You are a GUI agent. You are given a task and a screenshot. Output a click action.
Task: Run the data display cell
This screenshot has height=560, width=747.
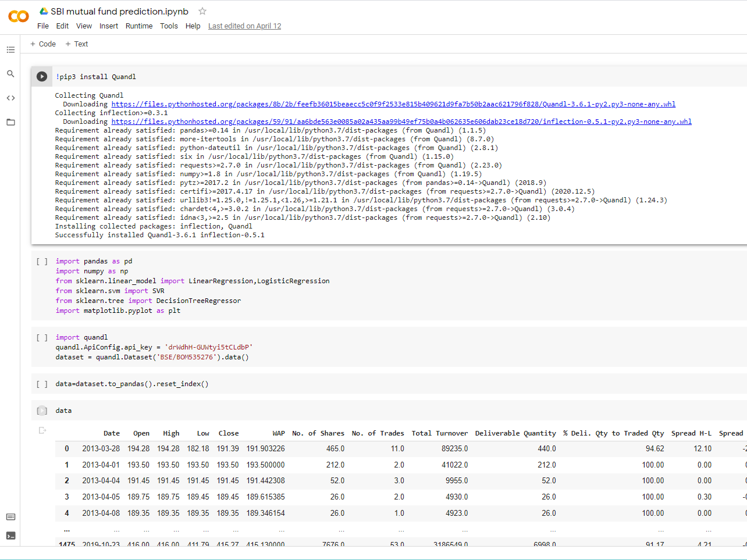click(42, 411)
